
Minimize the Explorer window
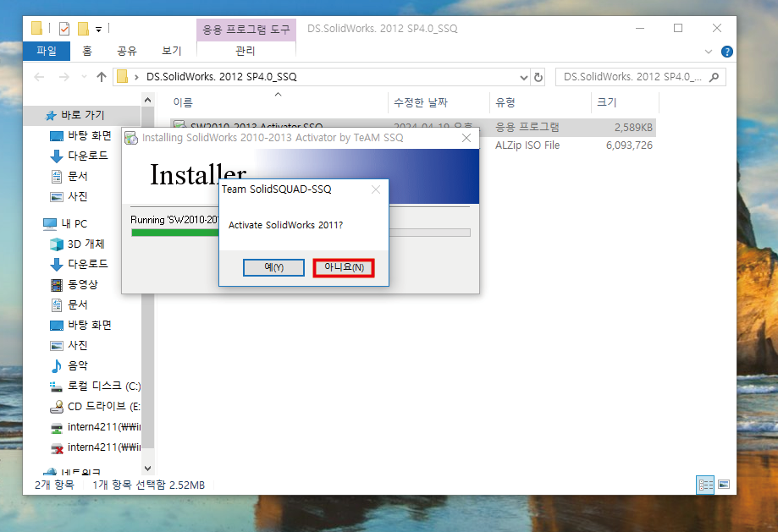pyautogui.click(x=640, y=28)
